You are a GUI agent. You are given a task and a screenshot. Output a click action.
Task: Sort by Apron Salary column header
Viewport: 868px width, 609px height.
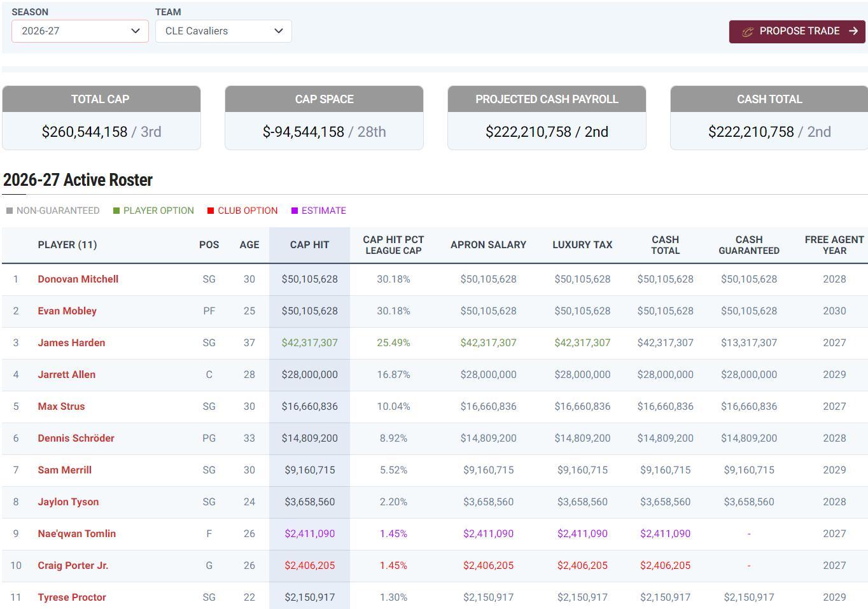[488, 245]
